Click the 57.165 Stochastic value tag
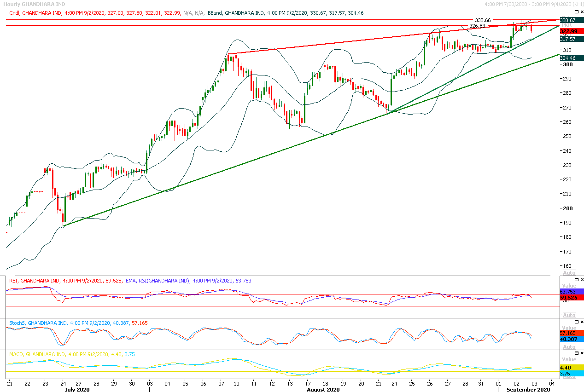Image resolution: width=584 pixels, height=392 pixels. point(572,333)
